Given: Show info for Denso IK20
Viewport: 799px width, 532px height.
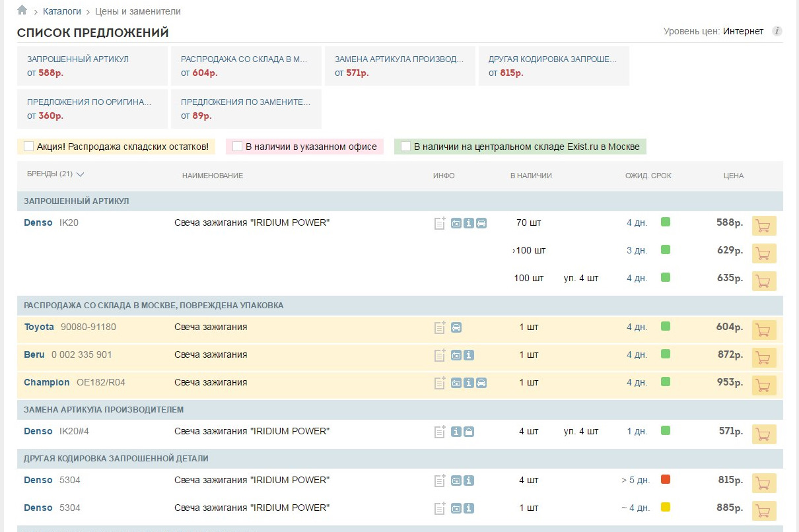Looking at the screenshot, I should [x=469, y=223].
